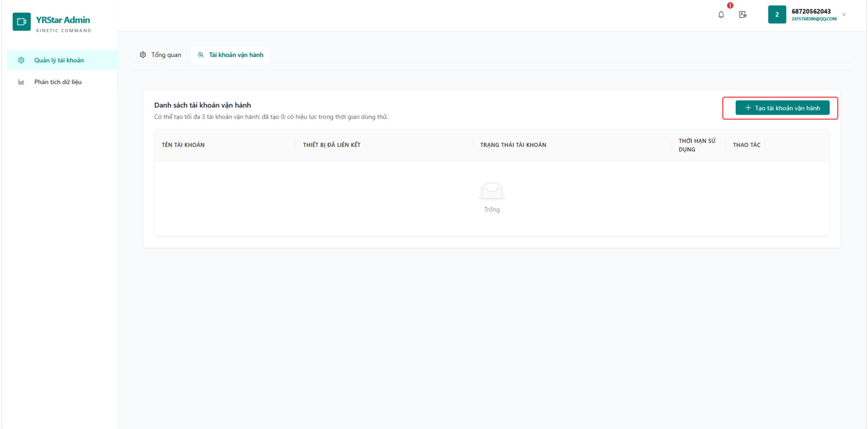Switch to the Tổng quan tab
868x429 pixels.
pos(160,55)
